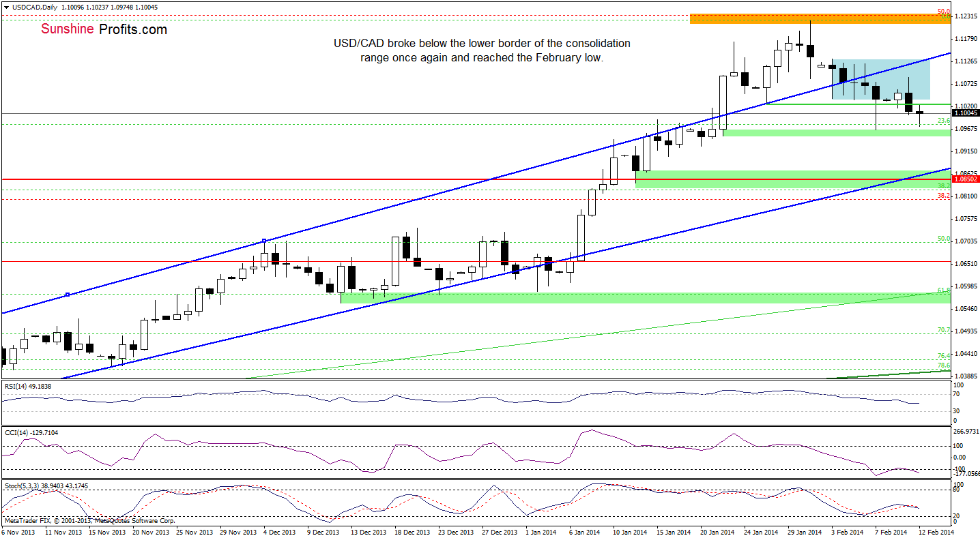Select the RSI(14) 49.1838 indicator label
The image size is (980, 538).
27,387
